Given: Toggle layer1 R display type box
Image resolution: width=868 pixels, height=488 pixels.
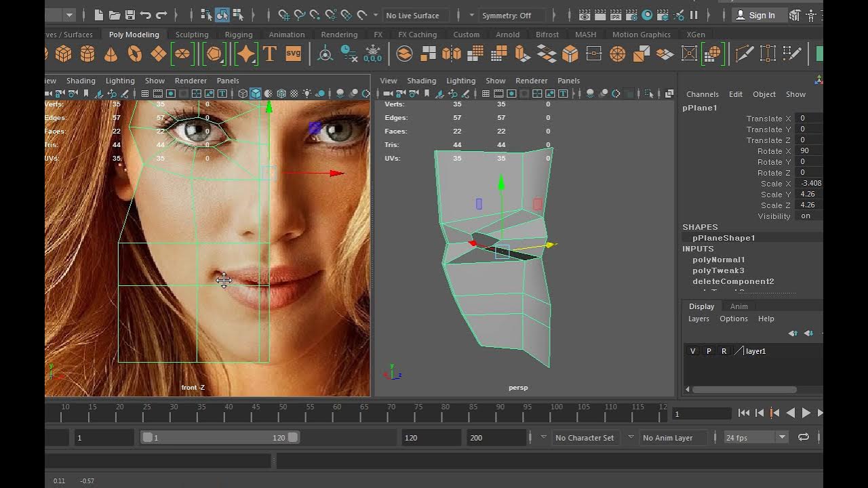Looking at the screenshot, I should point(724,351).
